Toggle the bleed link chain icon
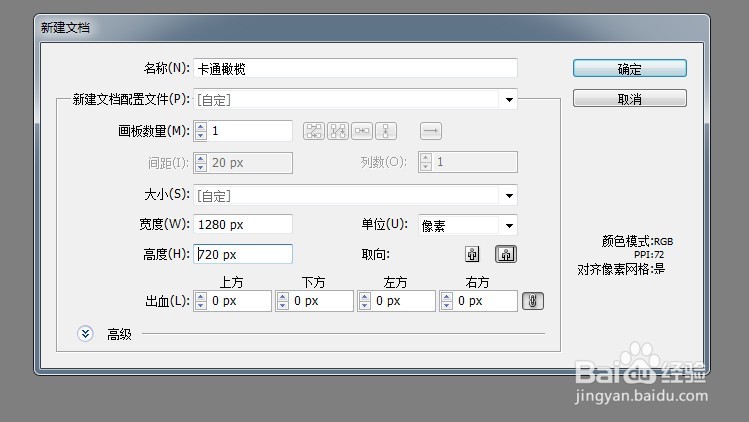 click(x=533, y=301)
